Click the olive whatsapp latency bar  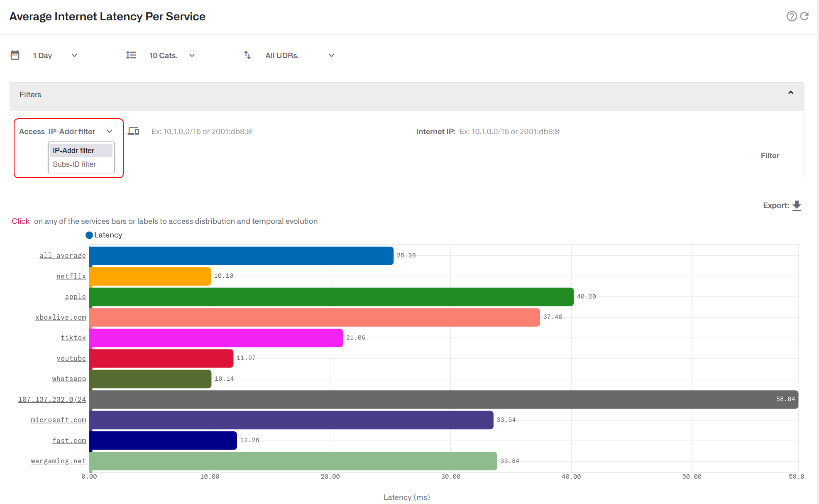(150, 379)
